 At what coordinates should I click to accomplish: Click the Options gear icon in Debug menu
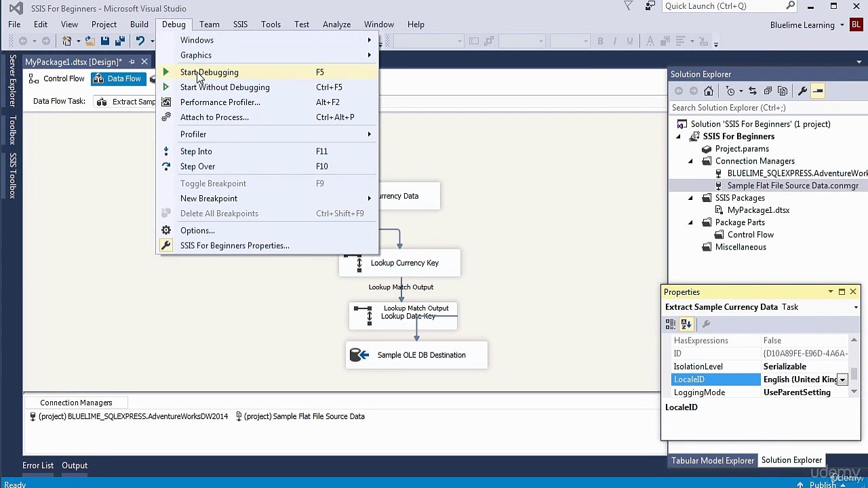[166, 230]
